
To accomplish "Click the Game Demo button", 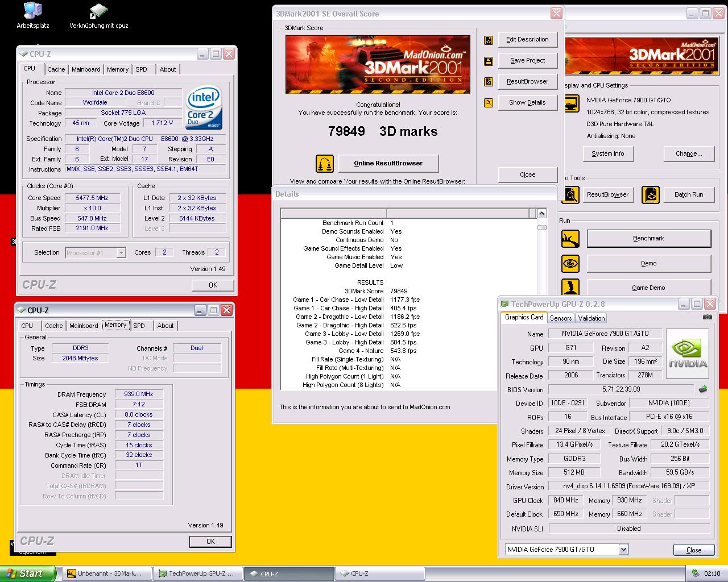I will [x=648, y=288].
